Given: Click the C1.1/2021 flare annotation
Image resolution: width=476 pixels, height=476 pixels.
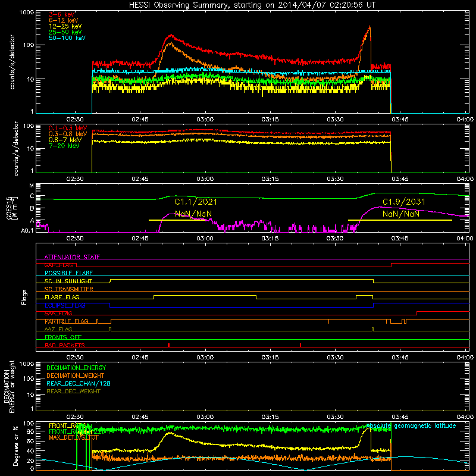Looking at the screenshot, I should pyautogui.click(x=196, y=202).
